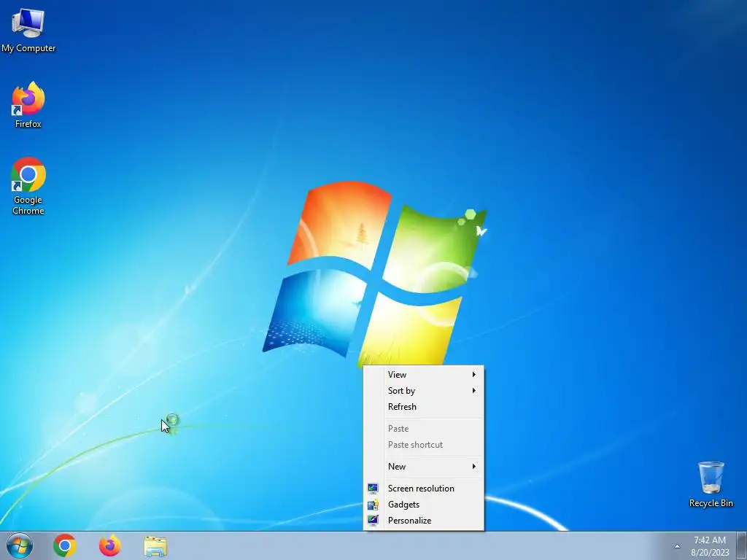Choose Personalize in the context menu
Image resolution: width=747 pixels, height=560 pixels.
tap(424, 521)
